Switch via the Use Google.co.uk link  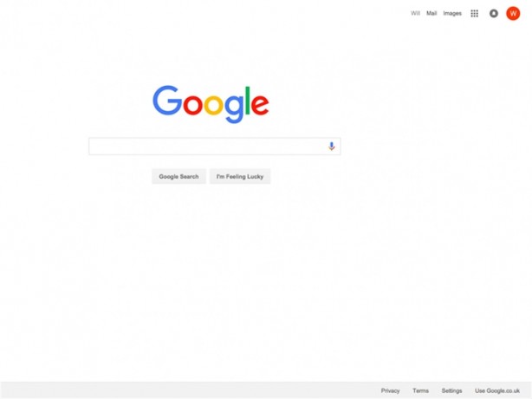497,390
